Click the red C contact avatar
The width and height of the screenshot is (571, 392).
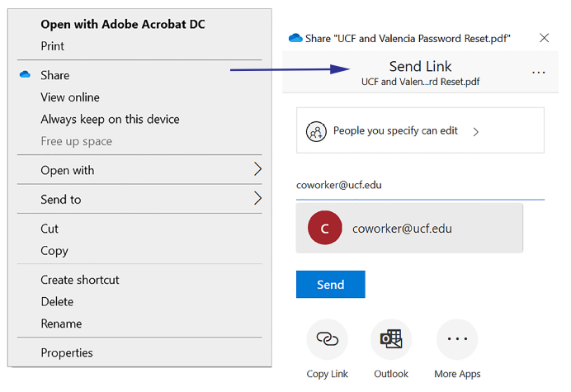[325, 228]
